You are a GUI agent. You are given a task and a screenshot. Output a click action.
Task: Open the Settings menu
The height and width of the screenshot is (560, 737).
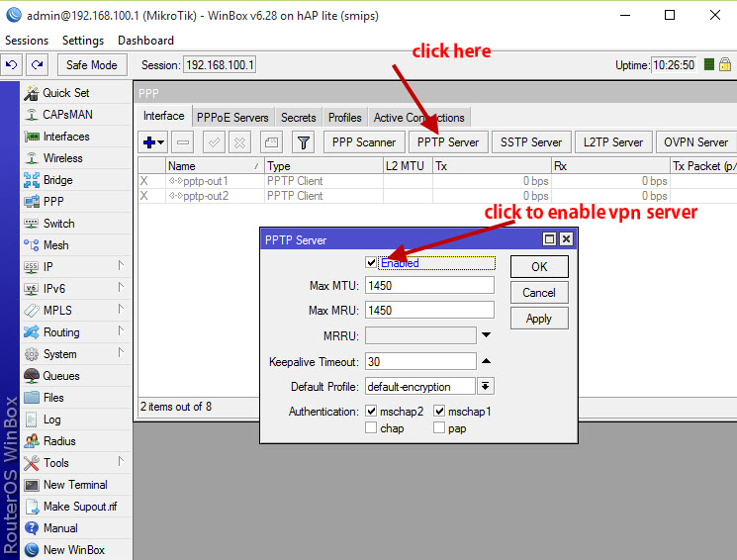click(x=83, y=41)
